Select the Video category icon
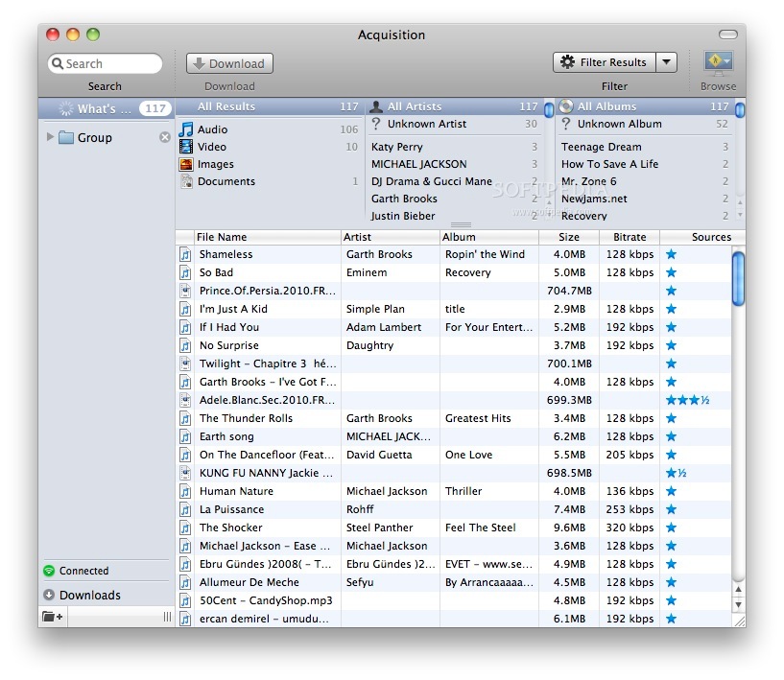The width and height of the screenshot is (784, 680). coord(186,147)
